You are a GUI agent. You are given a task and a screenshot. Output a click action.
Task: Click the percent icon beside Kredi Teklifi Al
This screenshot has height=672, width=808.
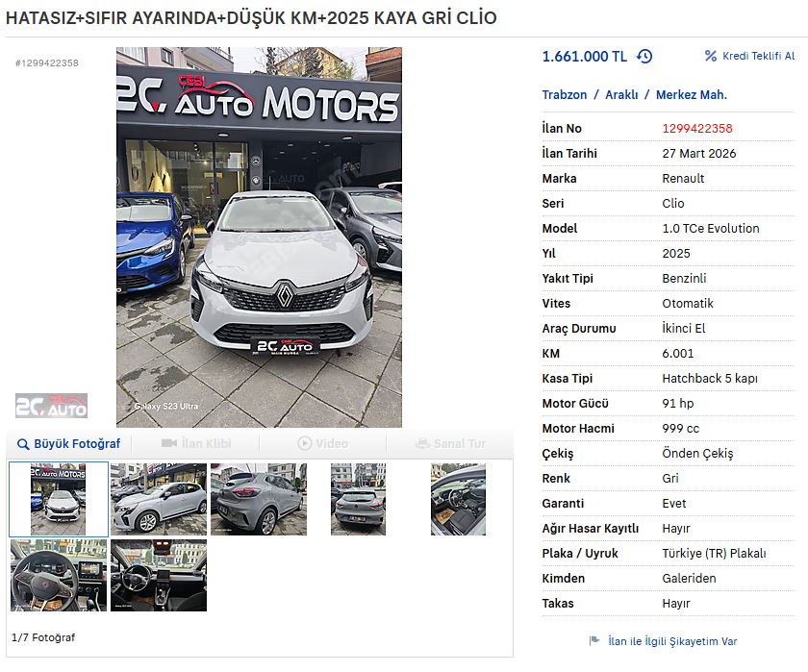(x=711, y=56)
